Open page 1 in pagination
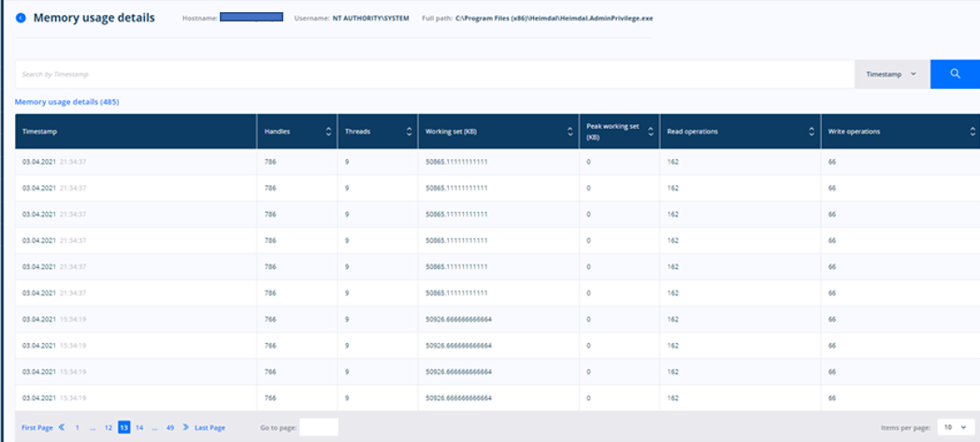 (x=78, y=428)
